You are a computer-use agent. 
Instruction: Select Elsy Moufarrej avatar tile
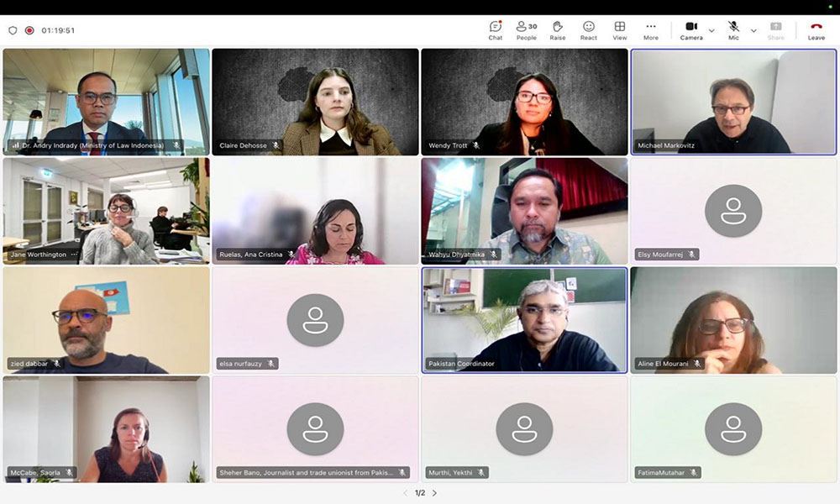click(x=733, y=211)
